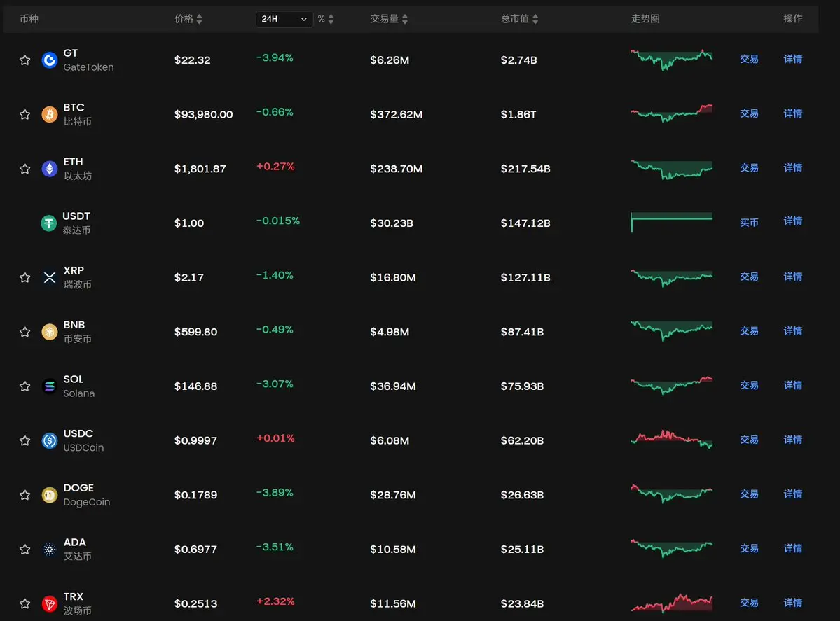
Task: Click the Dogecoin DOGE logo
Action: 49,495
